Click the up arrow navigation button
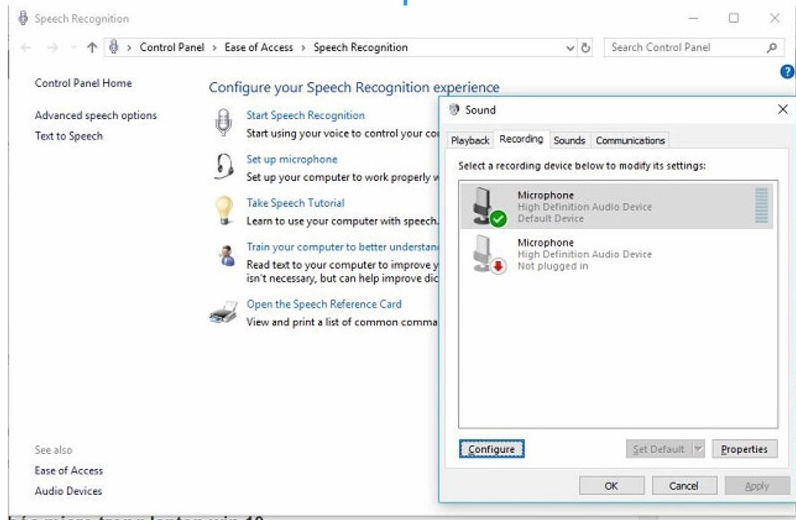 point(92,47)
